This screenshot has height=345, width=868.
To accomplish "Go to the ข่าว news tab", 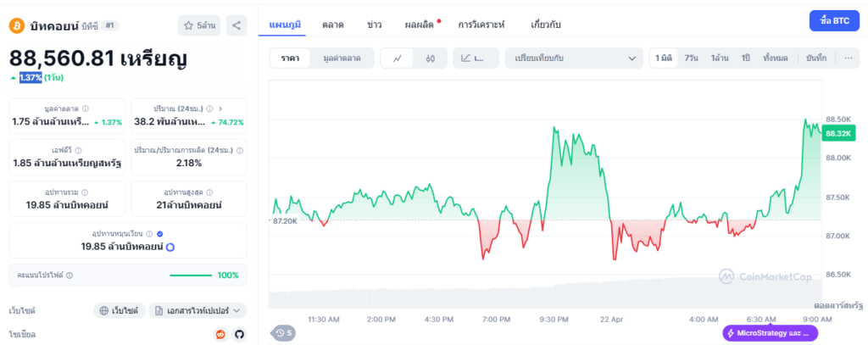I will point(374,25).
